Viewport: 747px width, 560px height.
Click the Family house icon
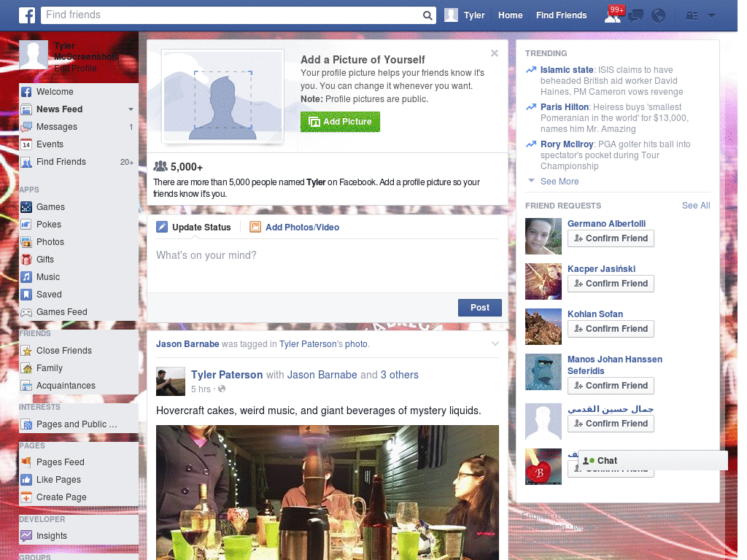tap(26, 368)
